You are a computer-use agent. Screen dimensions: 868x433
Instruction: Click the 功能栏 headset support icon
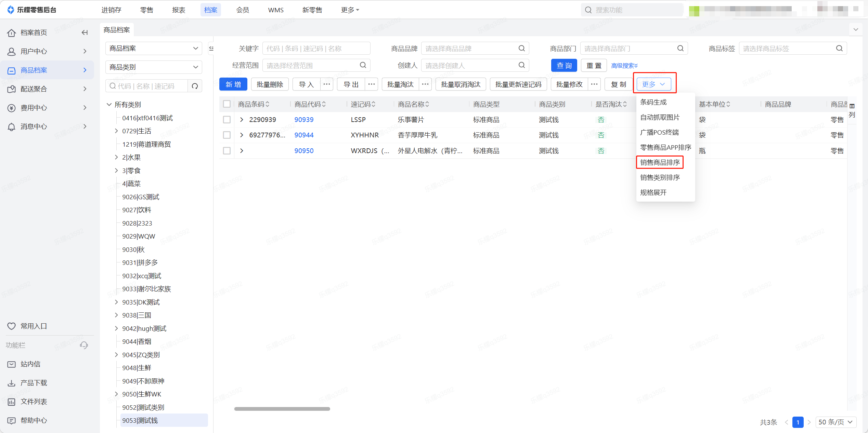click(x=84, y=345)
